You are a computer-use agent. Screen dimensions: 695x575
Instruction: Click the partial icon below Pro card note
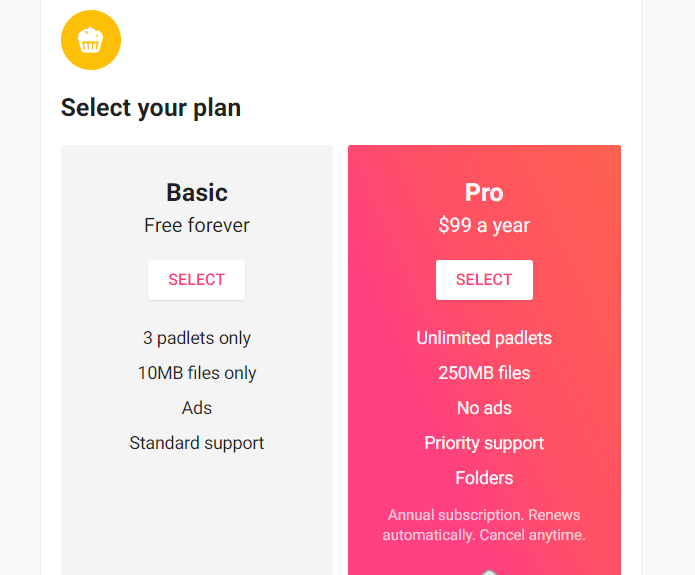[489, 572]
